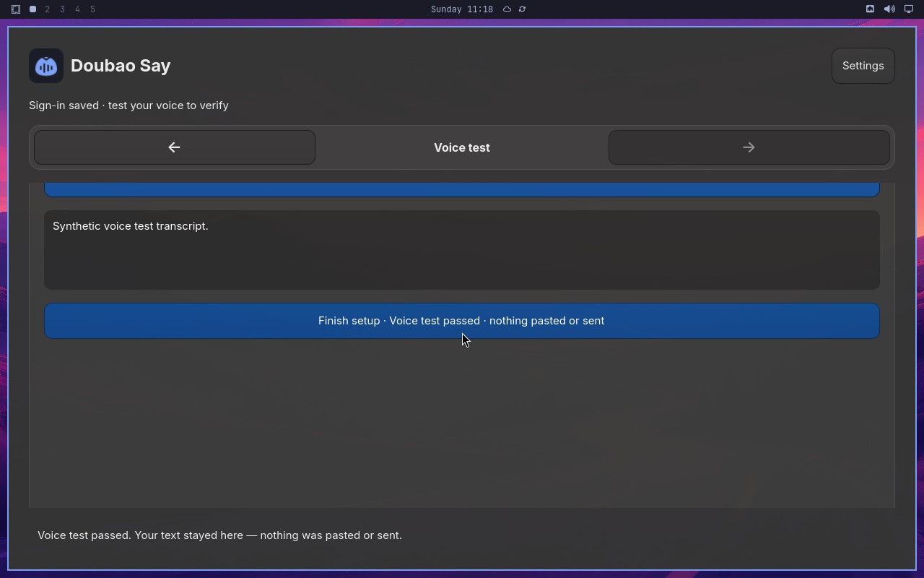Click the display monitor icon in the tray

coord(909,9)
